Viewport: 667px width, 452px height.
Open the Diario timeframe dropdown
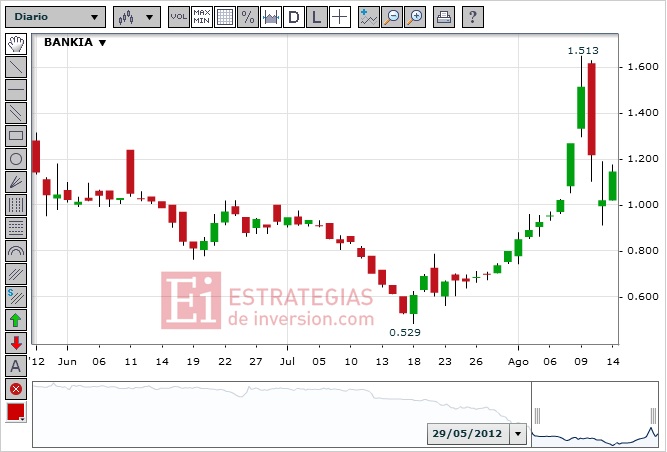pos(55,17)
